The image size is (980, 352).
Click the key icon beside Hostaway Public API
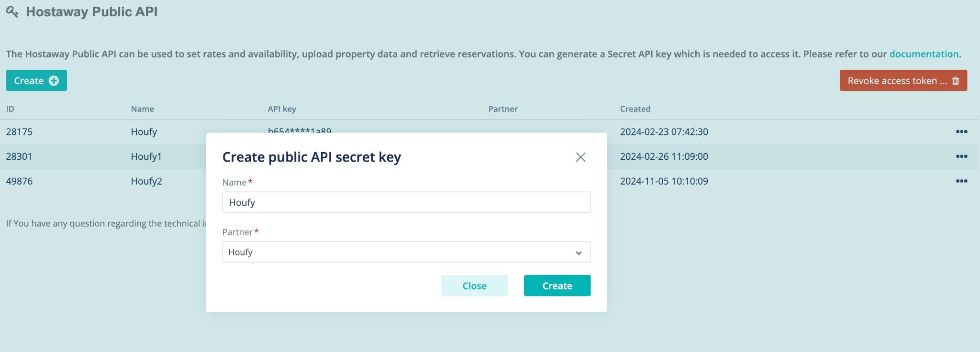pos(12,12)
